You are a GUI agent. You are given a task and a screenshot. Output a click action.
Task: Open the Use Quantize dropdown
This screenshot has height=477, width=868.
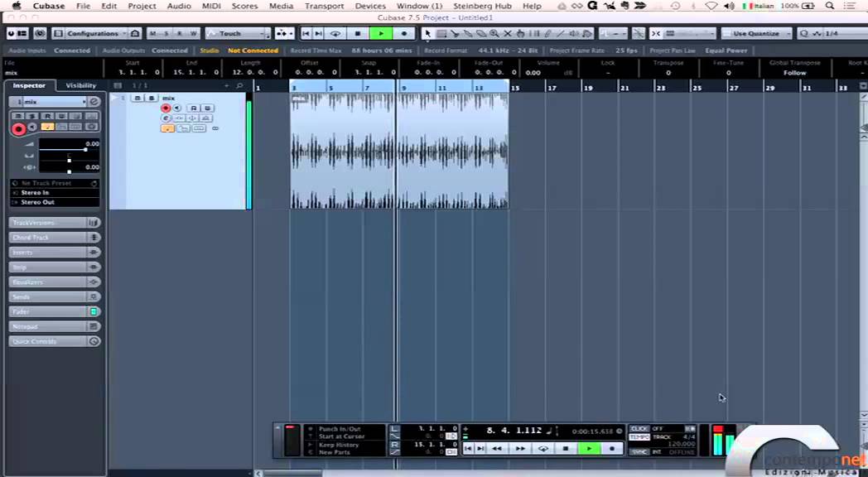[x=757, y=34]
